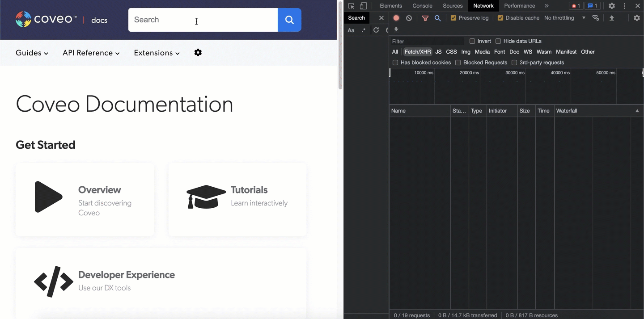Click the network Filter text field
Screen dimensions: 644x319
point(427,41)
